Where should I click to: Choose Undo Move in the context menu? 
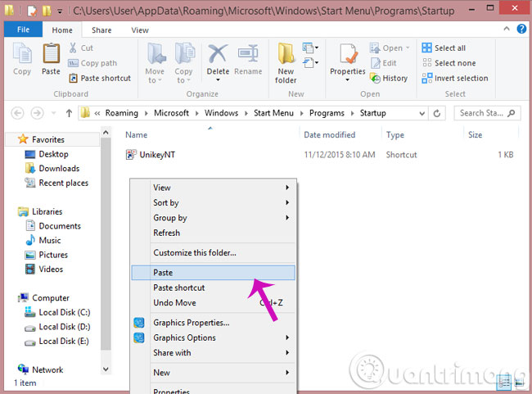pyautogui.click(x=213, y=302)
